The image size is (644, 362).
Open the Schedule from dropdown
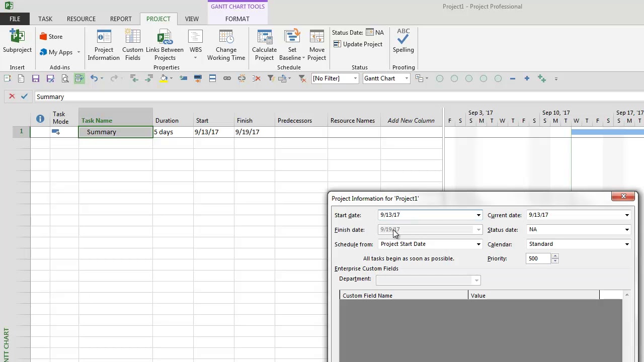tap(478, 244)
